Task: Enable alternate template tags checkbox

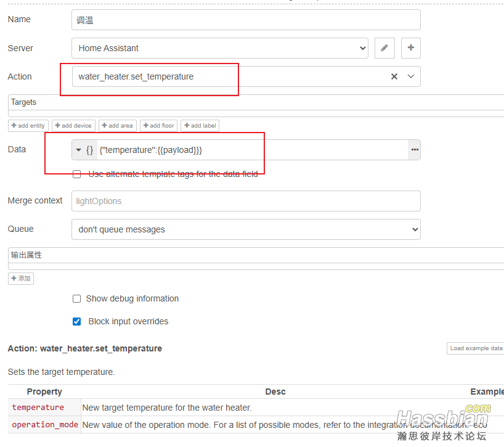Action: coord(77,174)
